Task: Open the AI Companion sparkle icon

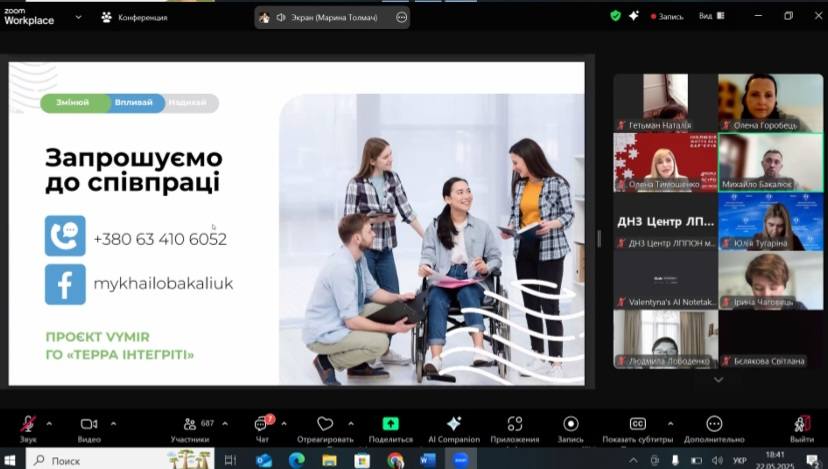Action: pos(454,424)
